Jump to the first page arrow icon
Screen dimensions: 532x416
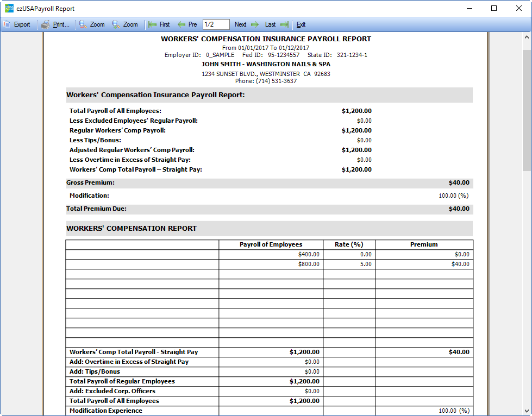click(153, 24)
